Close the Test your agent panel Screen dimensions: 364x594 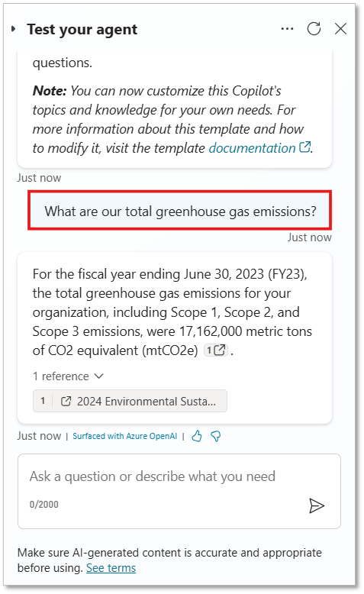(x=340, y=29)
